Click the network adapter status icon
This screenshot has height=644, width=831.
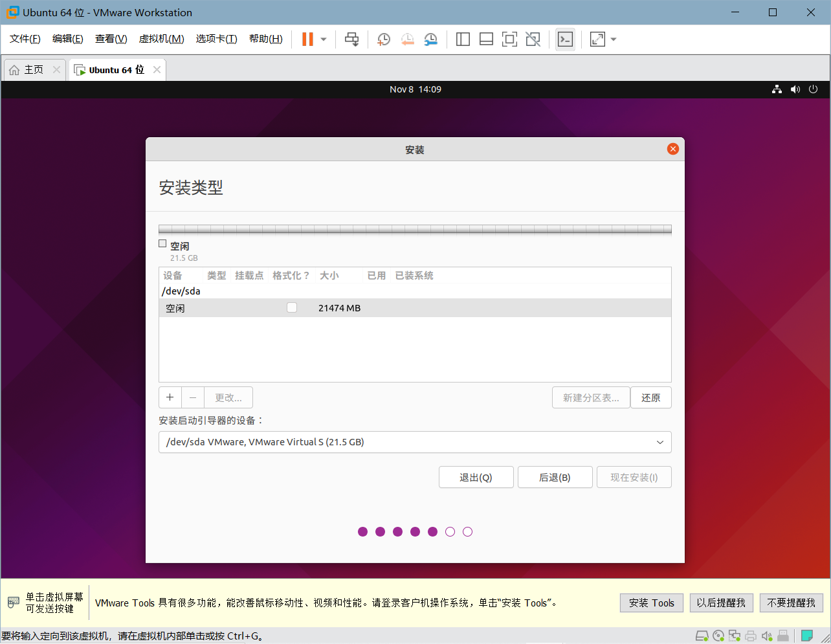pos(735,636)
